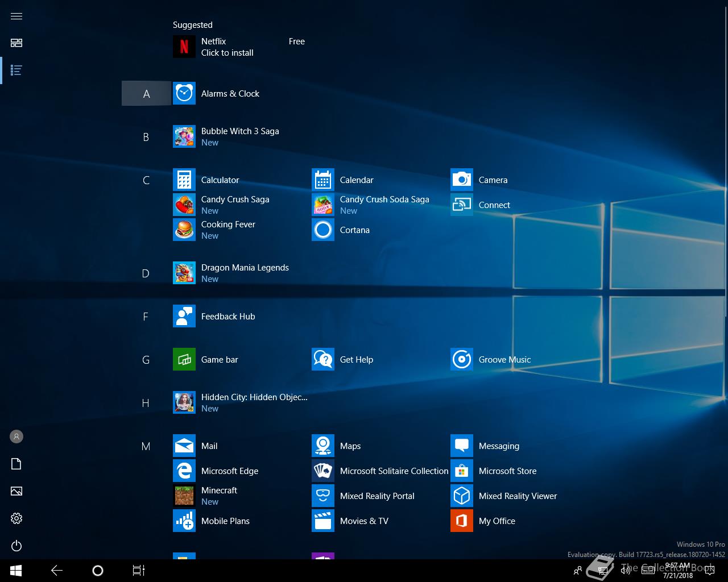Open Task View on taskbar
728x582 pixels.
click(139, 571)
